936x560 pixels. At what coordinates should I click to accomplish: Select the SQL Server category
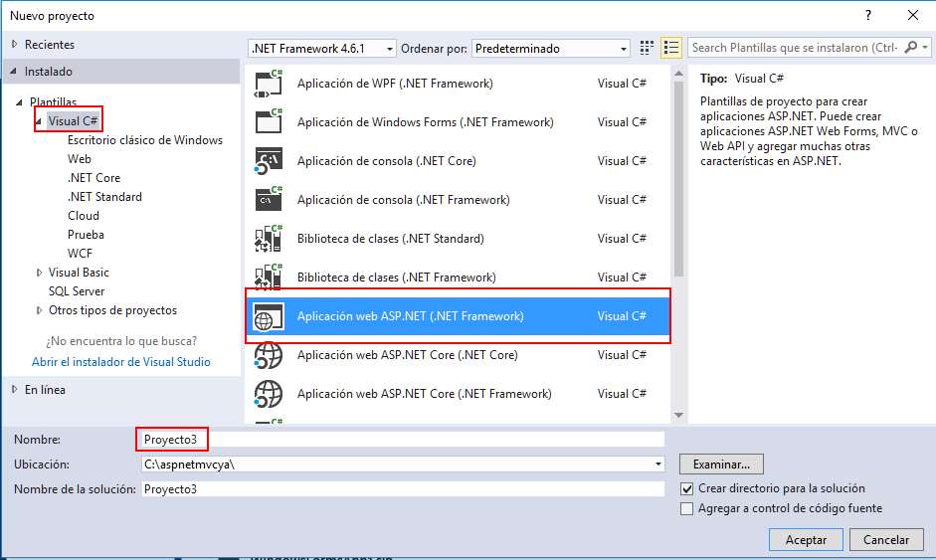pos(77,291)
